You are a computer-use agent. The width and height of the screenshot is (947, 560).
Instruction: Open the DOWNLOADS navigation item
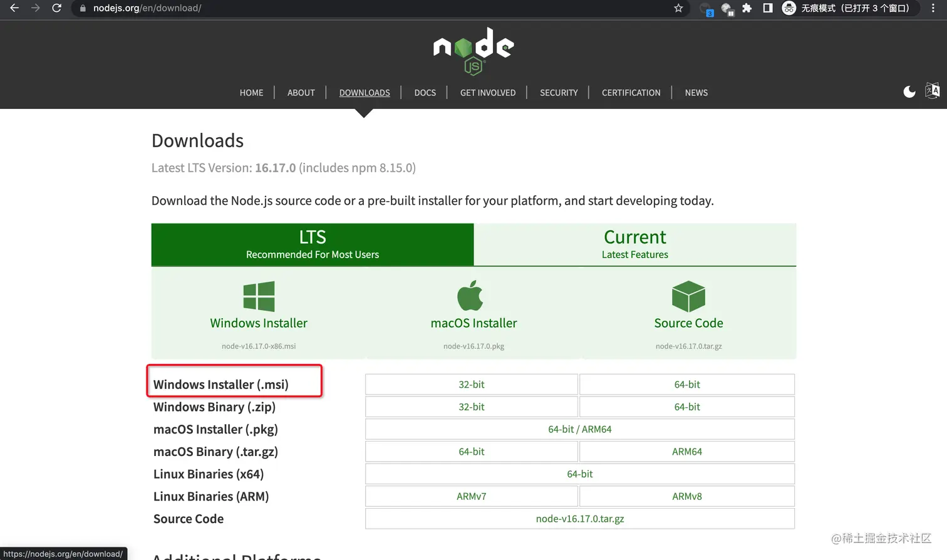pyautogui.click(x=365, y=93)
